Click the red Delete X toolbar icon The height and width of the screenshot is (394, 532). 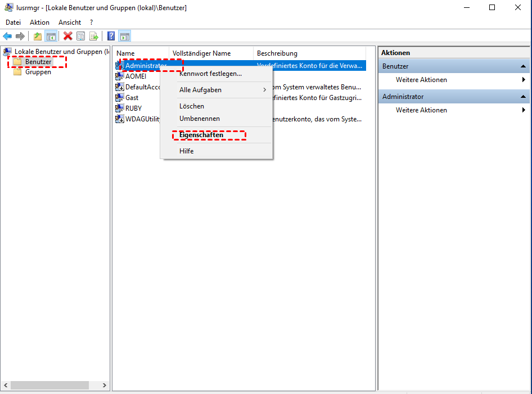68,36
